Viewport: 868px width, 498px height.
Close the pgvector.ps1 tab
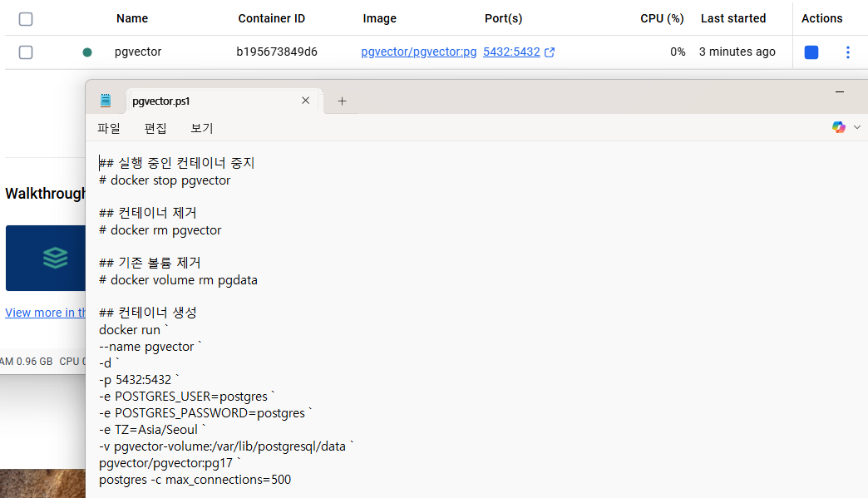pos(306,100)
